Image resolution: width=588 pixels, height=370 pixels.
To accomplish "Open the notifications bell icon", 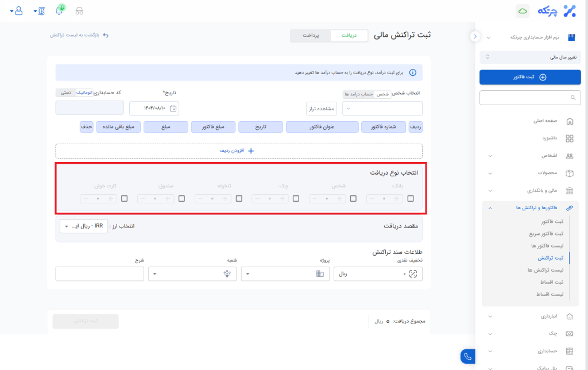I will pos(59,11).
